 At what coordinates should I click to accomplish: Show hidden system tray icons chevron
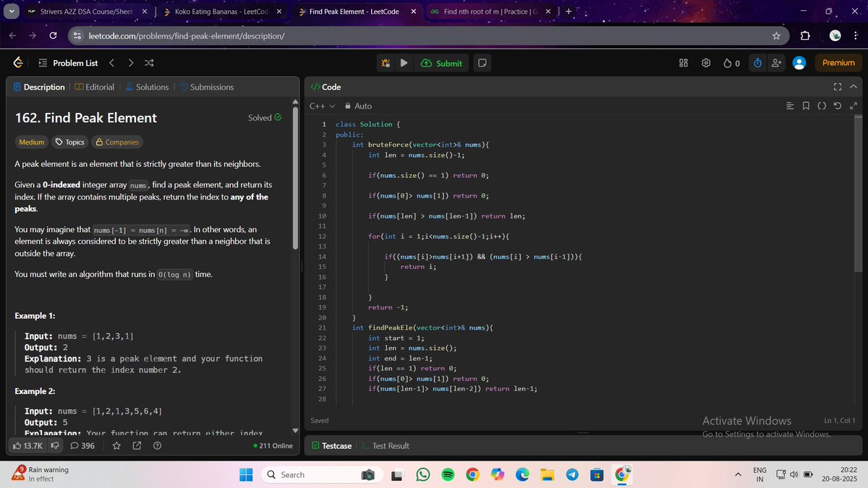(x=739, y=474)
